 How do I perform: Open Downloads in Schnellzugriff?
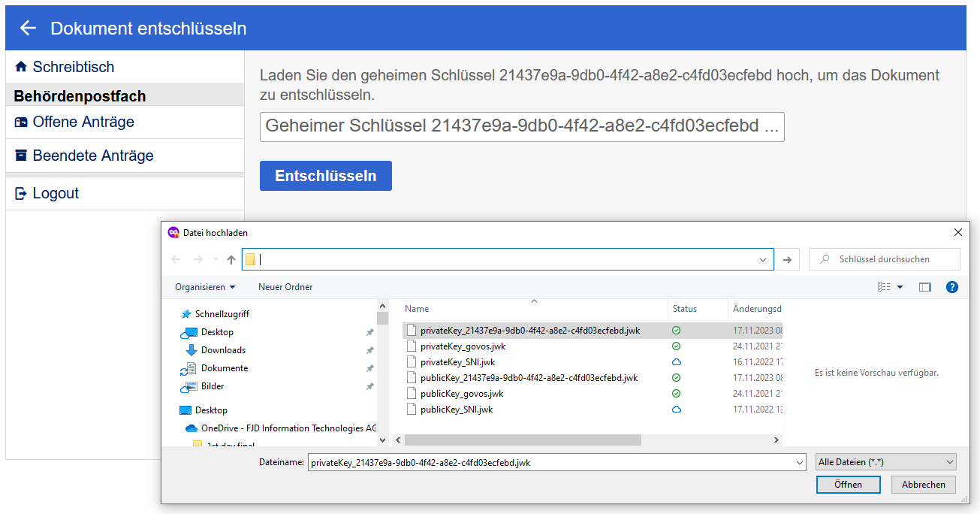click(x=223, y=350)
